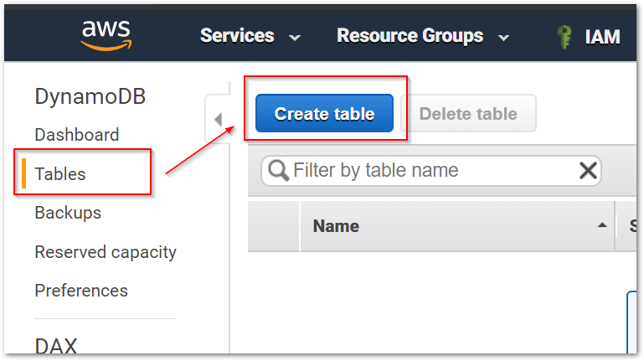Open Reserved capacity in the sidebar
Image resolution: width=644 pixels, height=361 pixels.
pos(106,252)
